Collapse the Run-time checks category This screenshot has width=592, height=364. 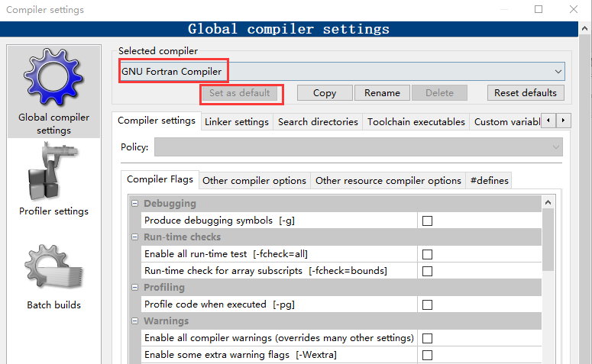pos(134,237)
